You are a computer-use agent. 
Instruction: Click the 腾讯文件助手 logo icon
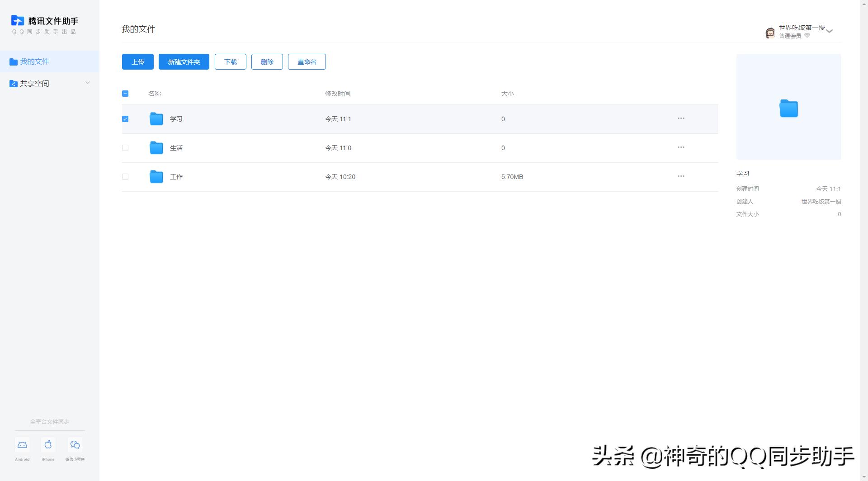click(x=18, y=20)
